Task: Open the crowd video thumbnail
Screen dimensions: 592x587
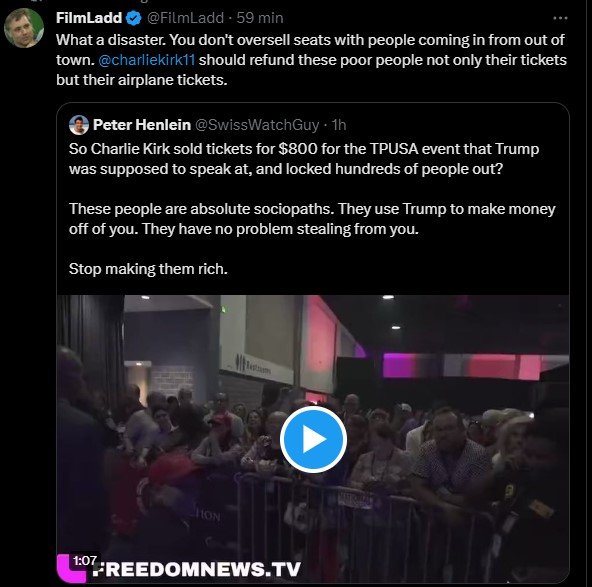Action: tap(313, 439)
